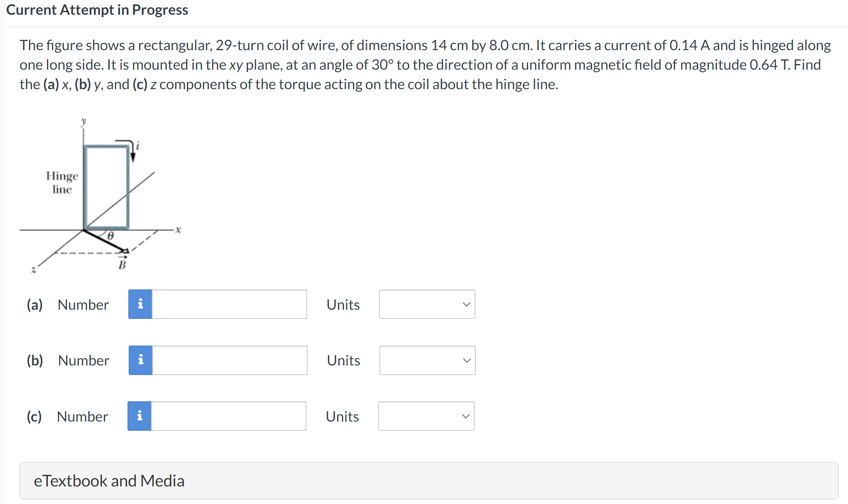Click the info icon for part (a)

(140, 304)
